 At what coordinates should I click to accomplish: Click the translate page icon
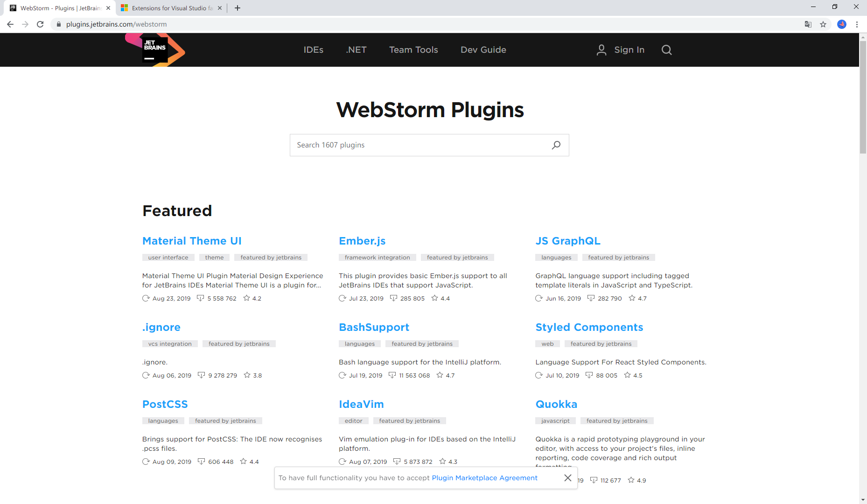[x=808, y=24]
